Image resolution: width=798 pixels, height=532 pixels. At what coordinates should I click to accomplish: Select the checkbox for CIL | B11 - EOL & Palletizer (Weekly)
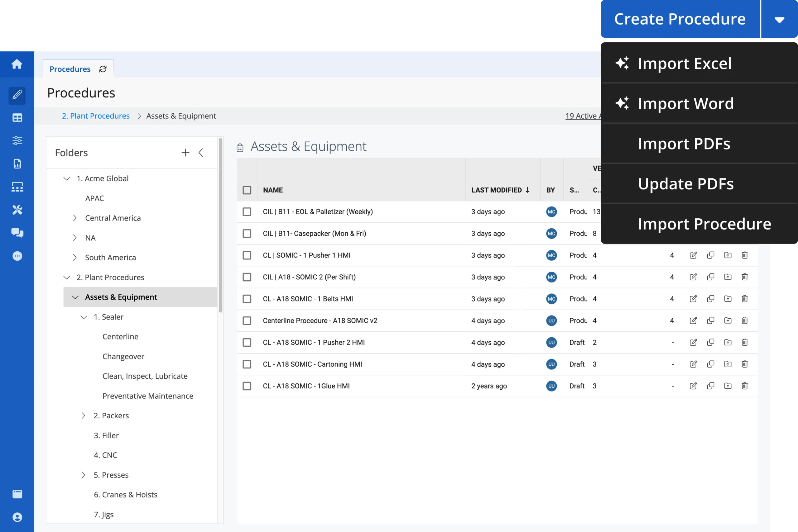click(x=247, y=211)
